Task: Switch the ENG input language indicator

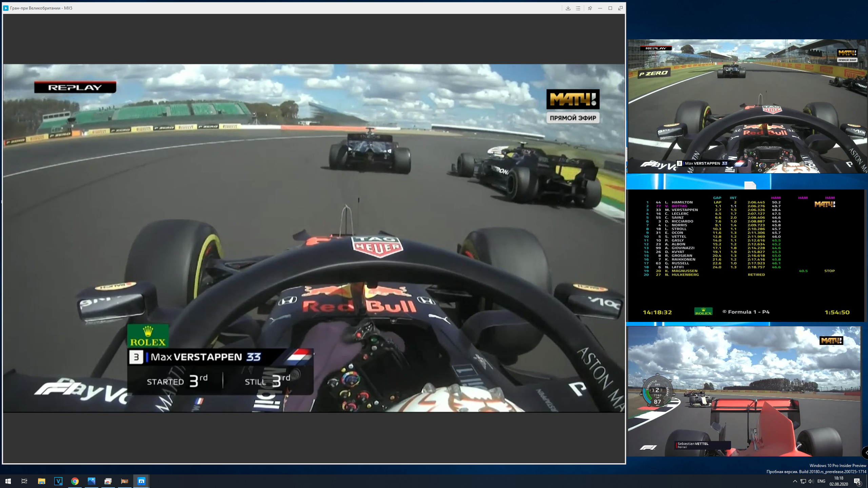Action: 821,481
